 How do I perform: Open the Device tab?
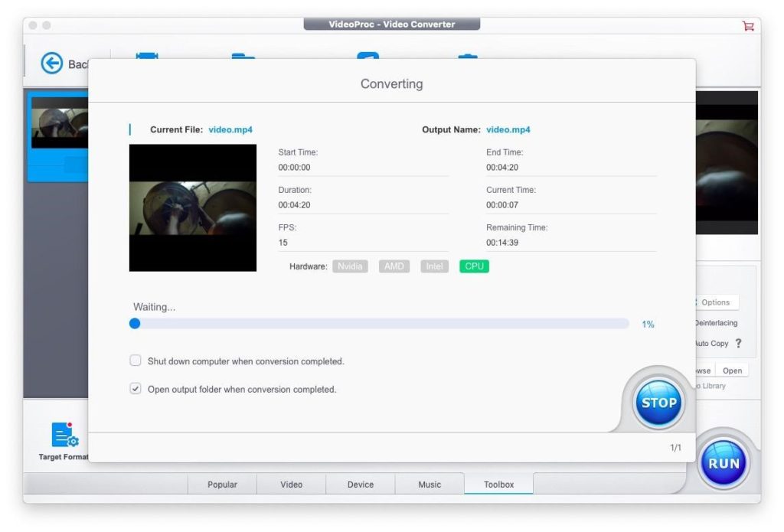coord(360,485)
